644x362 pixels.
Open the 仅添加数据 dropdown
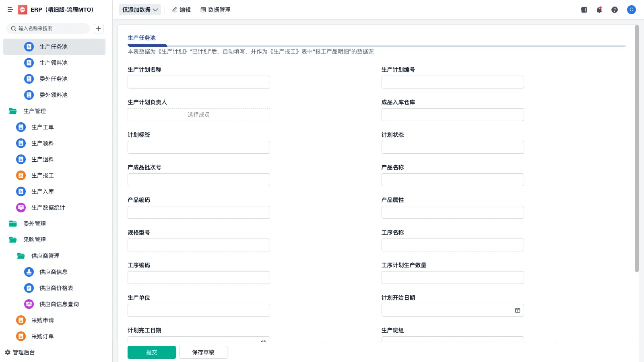[140, 10]
